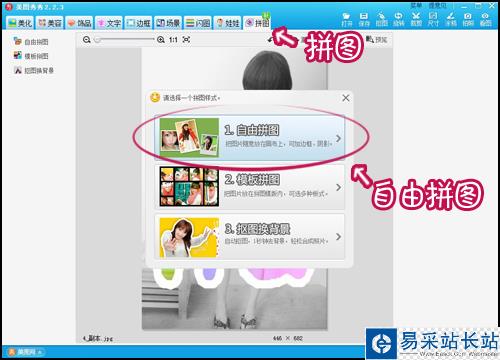Viewport: 500px width, 360px height.
Task: Click the 提意见 feedback link
Action: (x=437, y=5)
